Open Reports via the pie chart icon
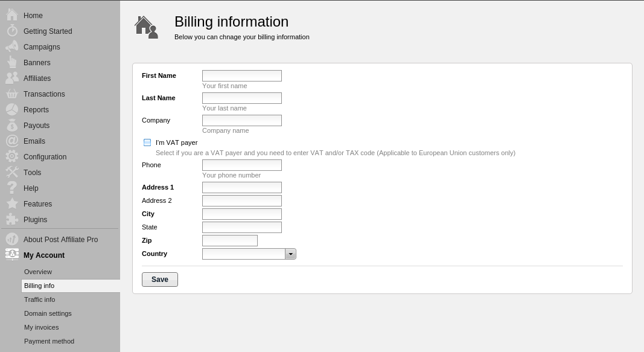Image resolution: width=644 pixels, height=352 pixels. tap(12, 110)
